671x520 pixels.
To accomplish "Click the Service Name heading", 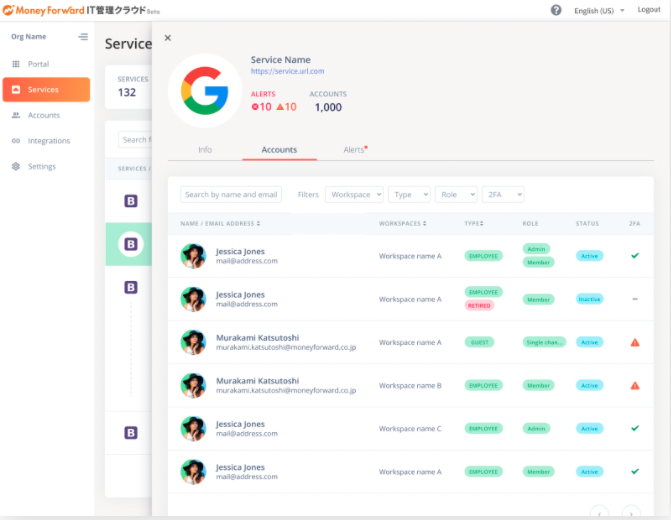I will tap(281, 60).
